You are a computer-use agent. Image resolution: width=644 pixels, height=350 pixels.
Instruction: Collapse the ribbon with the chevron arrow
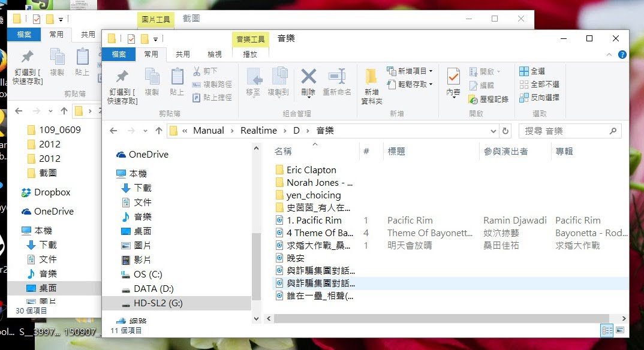pos(609,55)
